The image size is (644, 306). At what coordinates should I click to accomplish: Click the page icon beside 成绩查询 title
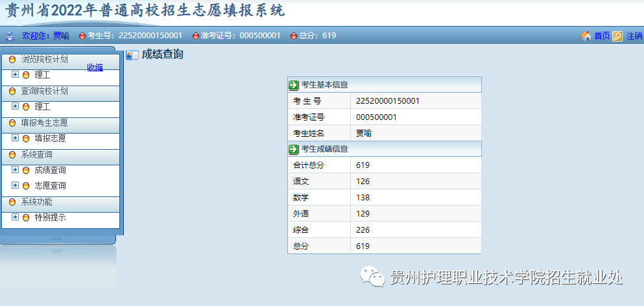[132, 55]
